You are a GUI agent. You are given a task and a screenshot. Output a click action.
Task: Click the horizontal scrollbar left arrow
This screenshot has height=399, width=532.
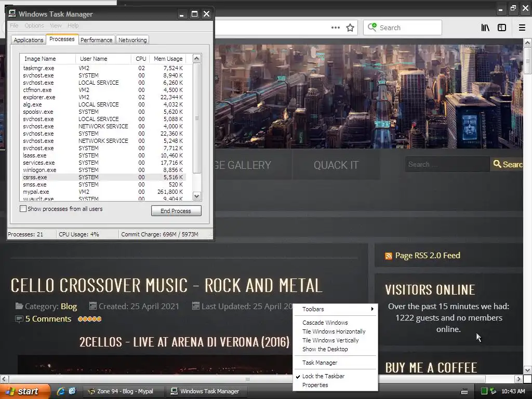[x=4, y=379]
